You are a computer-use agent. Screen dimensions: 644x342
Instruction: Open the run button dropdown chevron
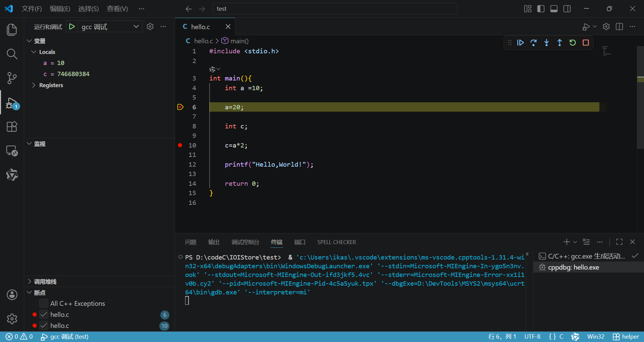click(x=595, y=26)
